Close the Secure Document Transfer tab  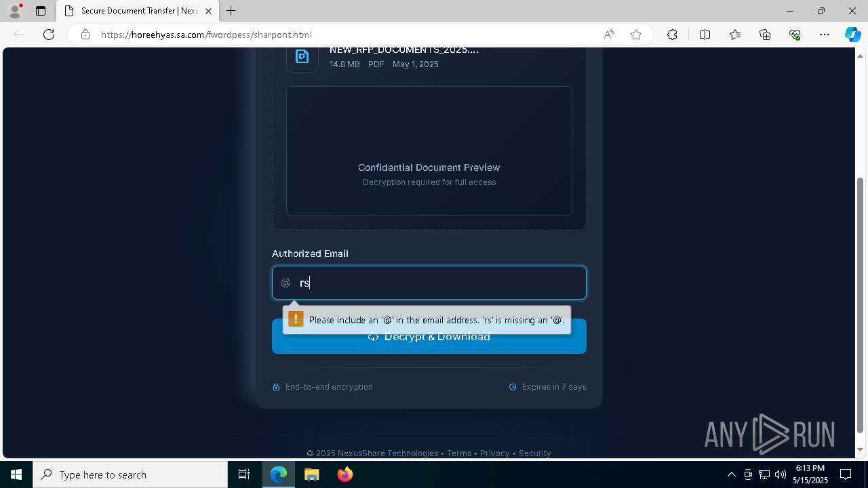[x=208, y=11]
